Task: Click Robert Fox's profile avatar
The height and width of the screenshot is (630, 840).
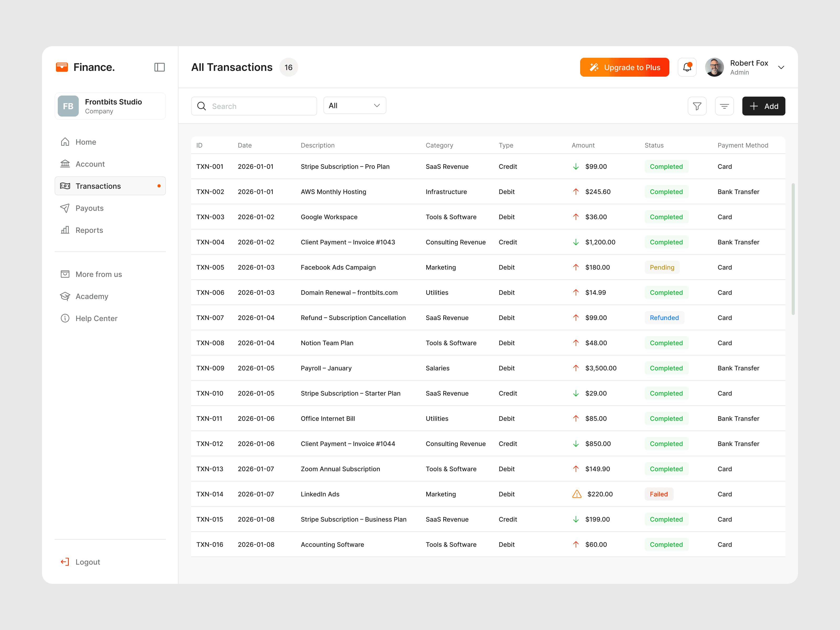Action: click(x=714, y=67)
